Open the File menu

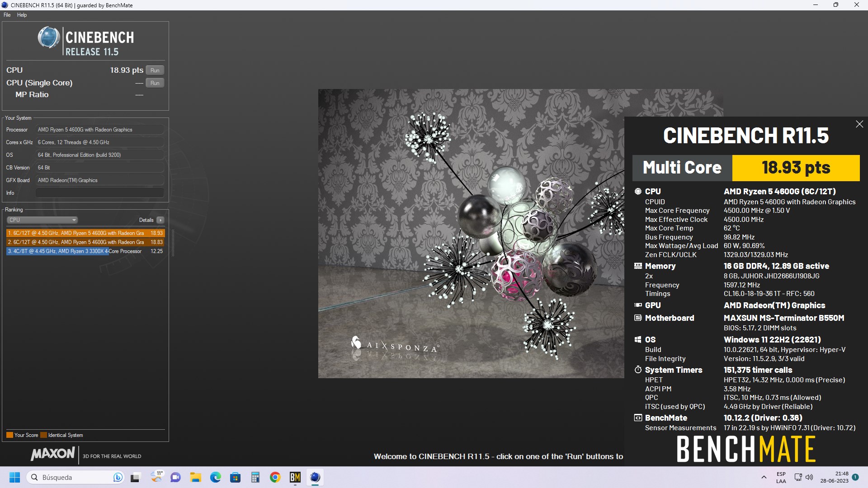[x=7, y=15]
